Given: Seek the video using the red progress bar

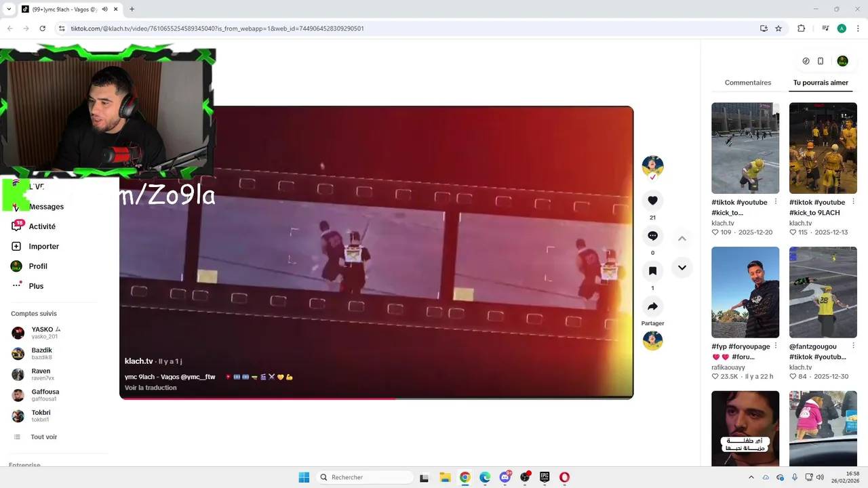Looking at the screenshot, I should click(376, 399).
